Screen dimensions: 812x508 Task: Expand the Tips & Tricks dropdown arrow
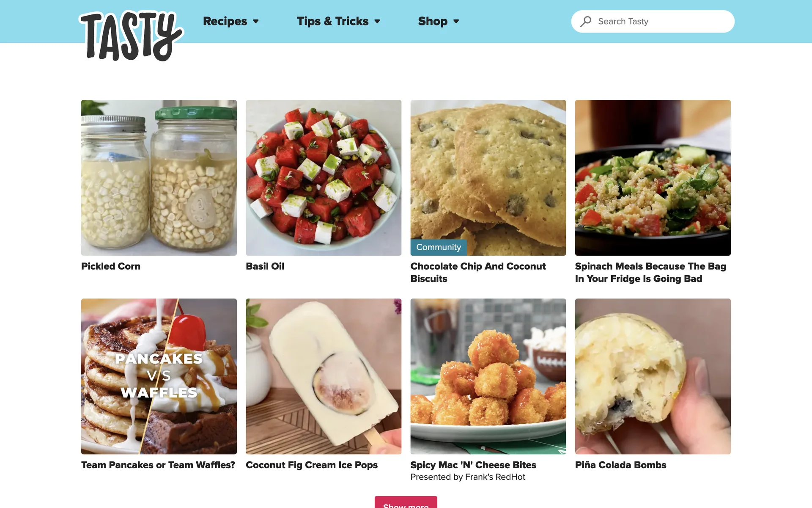(x=377, y=21)
